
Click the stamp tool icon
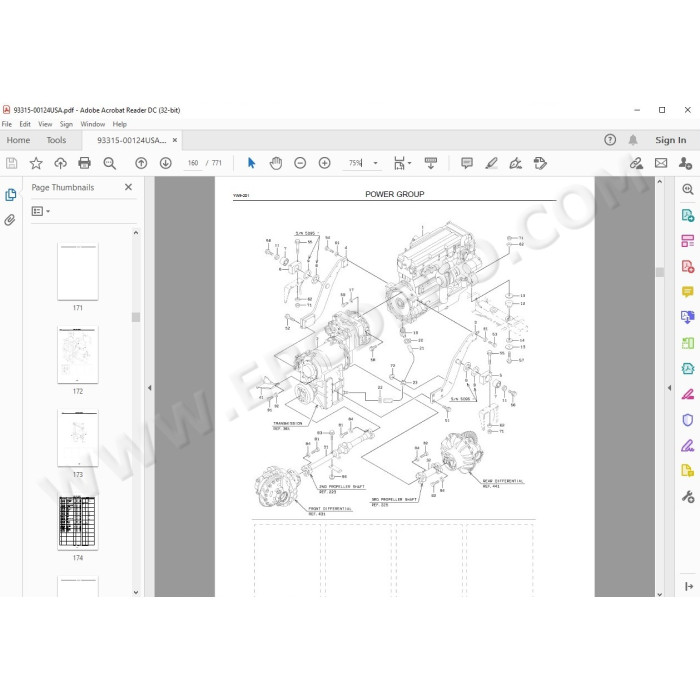540,163
